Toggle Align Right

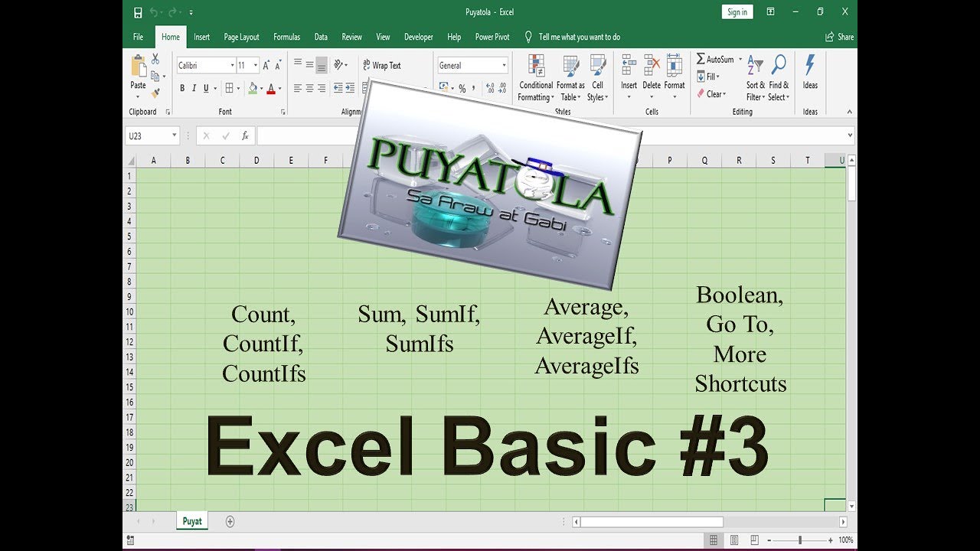pos(322,88)
